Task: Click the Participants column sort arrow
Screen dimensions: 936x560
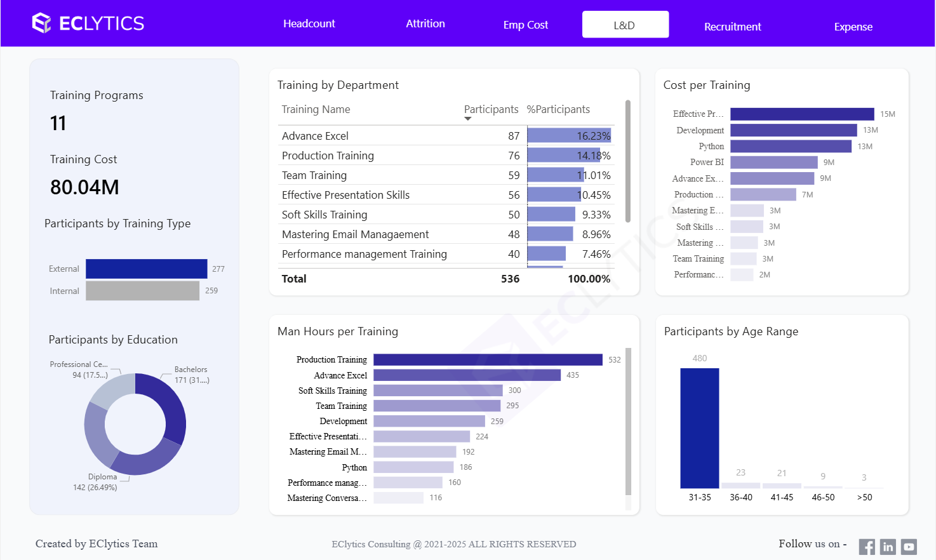Action: pos(468,119)
